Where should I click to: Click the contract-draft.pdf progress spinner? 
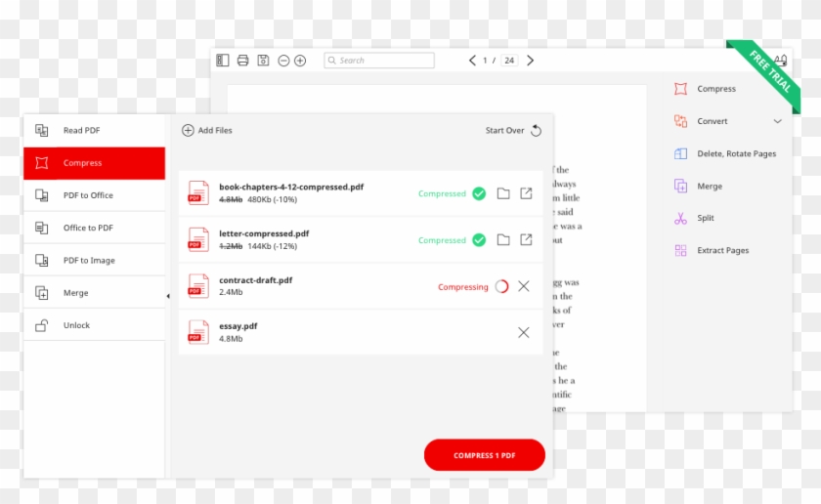(501, 286)
